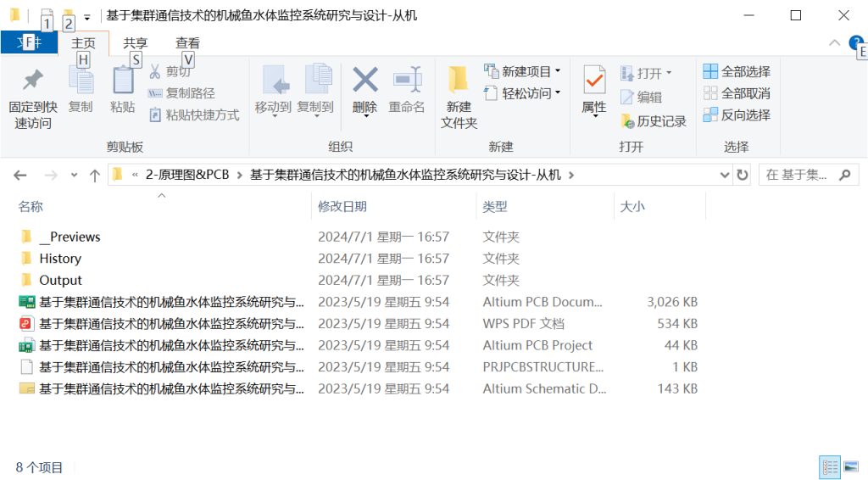Click the Rename icon
This screenshot has height=480, width=868.
tap(407, 79)
